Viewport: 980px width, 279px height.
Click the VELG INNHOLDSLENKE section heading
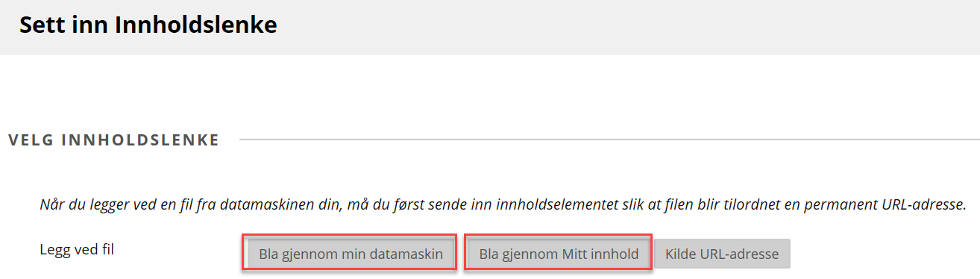pyautogui.click(x=113, y=140)
